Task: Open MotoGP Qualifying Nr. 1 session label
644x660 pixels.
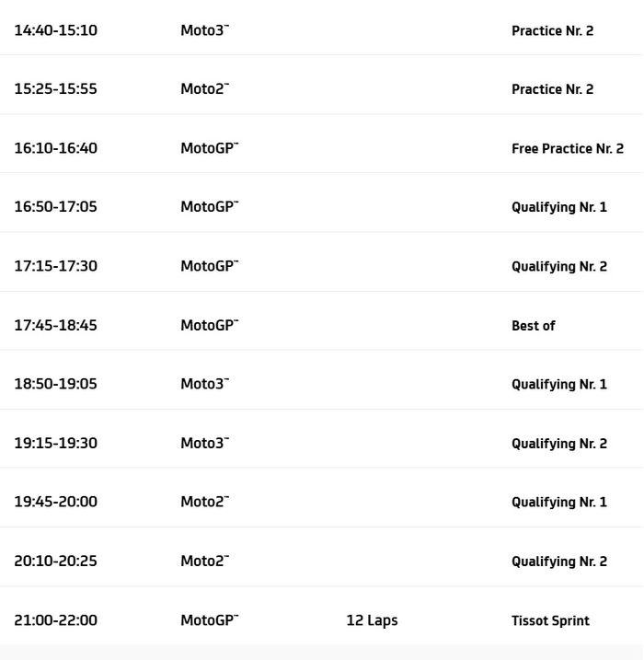Action: coord(558,207)
